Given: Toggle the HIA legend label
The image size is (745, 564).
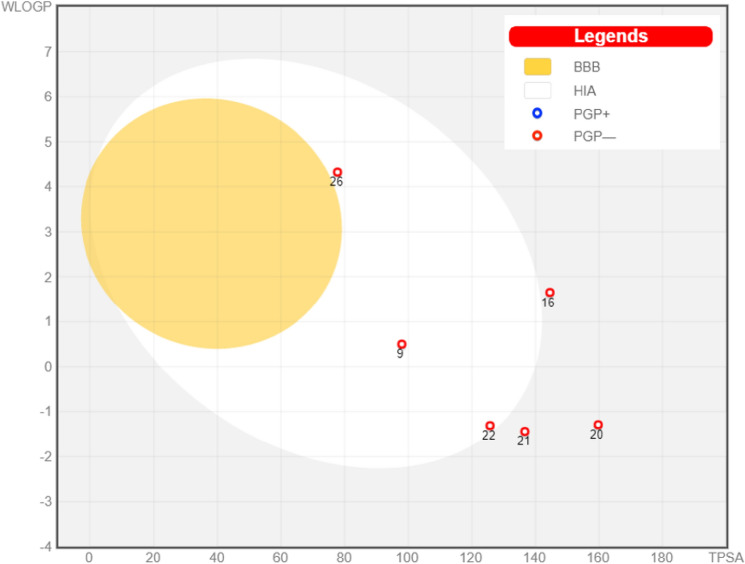Looking at the screenshot, I should pos(585,90).
